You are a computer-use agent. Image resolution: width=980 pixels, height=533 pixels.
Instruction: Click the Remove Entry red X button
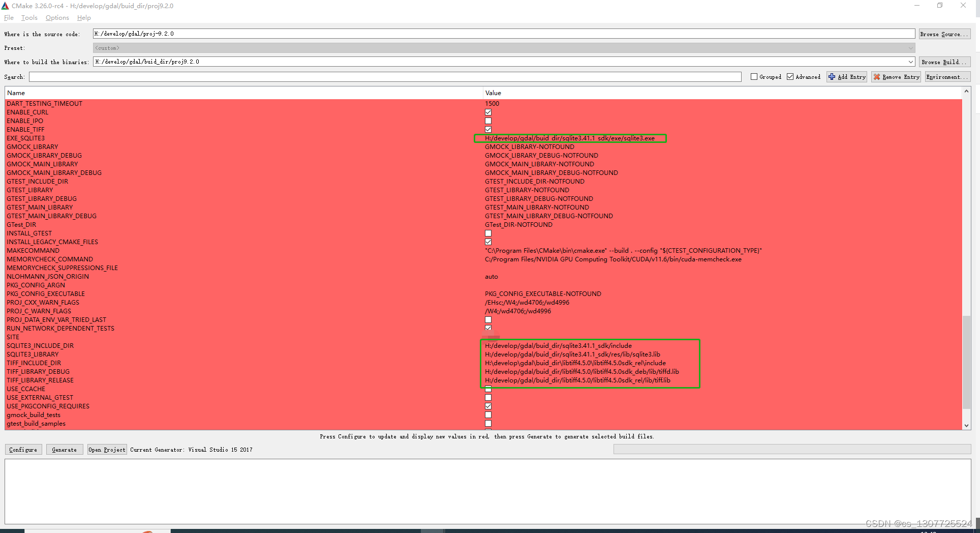[x=896, y=77]
